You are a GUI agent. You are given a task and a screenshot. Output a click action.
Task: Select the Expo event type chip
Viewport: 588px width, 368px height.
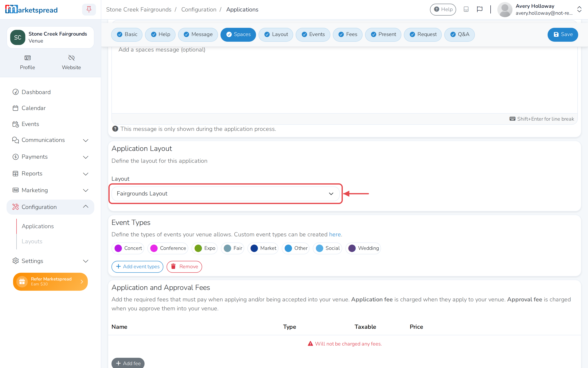[x=205, y=248]
